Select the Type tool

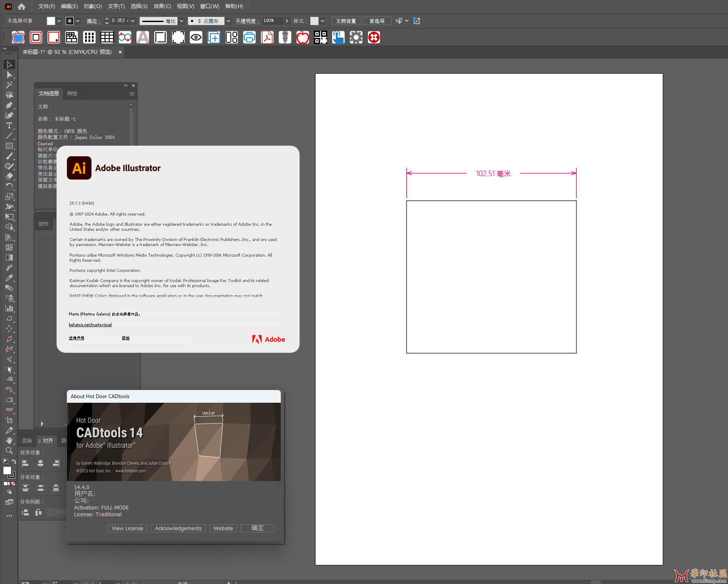9,126
